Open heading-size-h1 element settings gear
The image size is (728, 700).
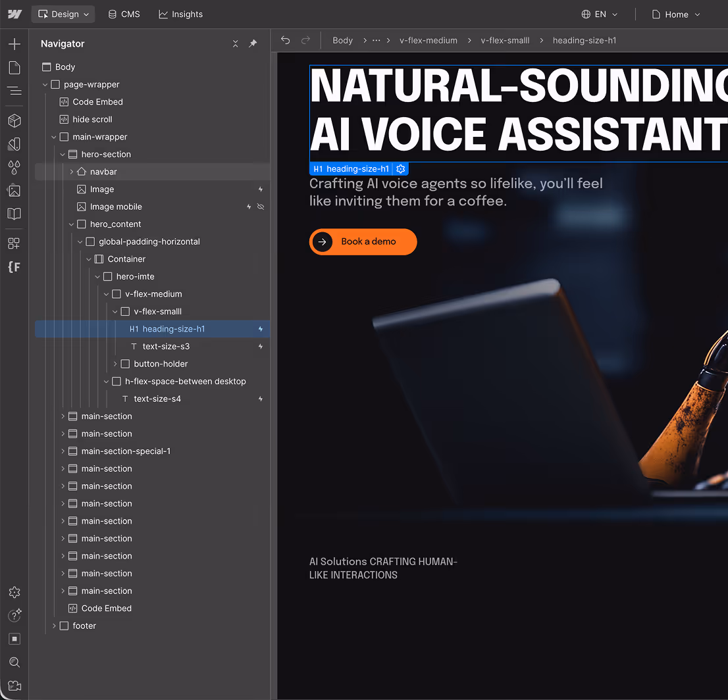[401, 169]
